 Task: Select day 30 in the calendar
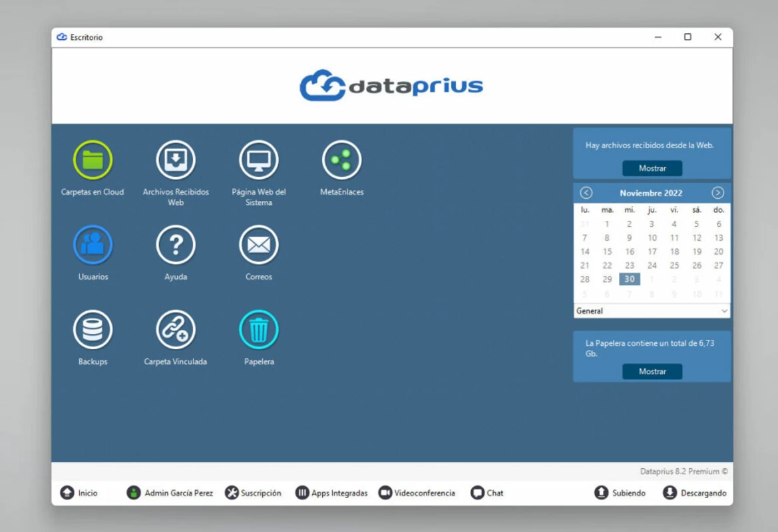pyautogui.click(x=630, y=279)
